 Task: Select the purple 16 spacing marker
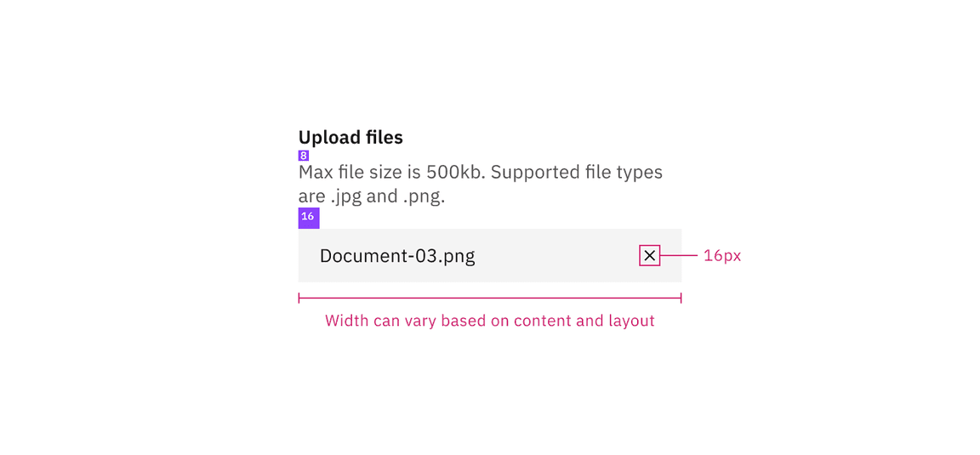pyautogui.click(x=308, y=218)
